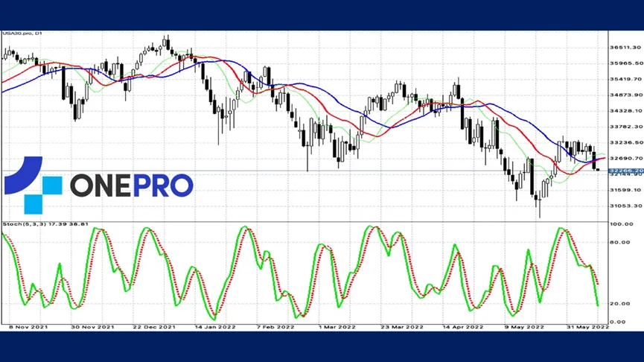Click the 23 Mar 2022 date label
This screenshot has width=644, height=362.
[402, 327]
